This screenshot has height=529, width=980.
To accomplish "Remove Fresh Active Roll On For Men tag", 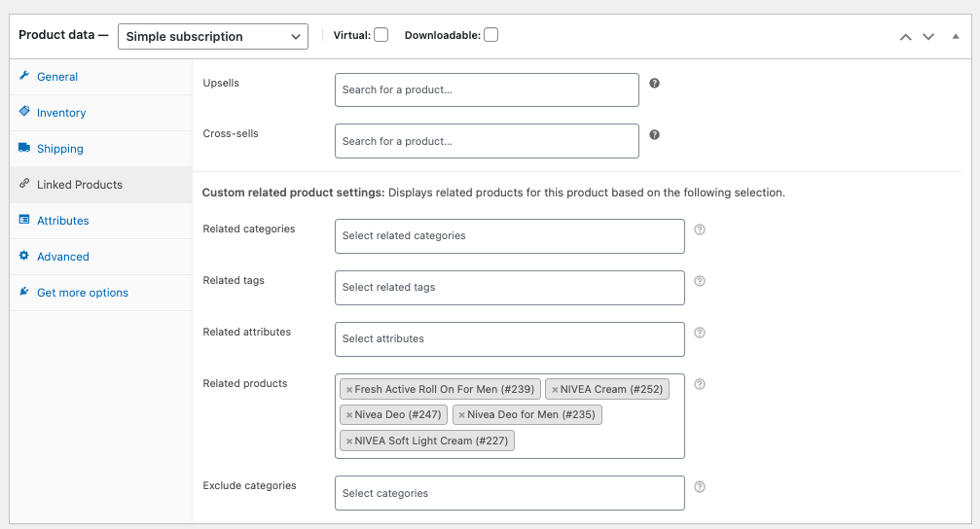I will pos(349,390).
